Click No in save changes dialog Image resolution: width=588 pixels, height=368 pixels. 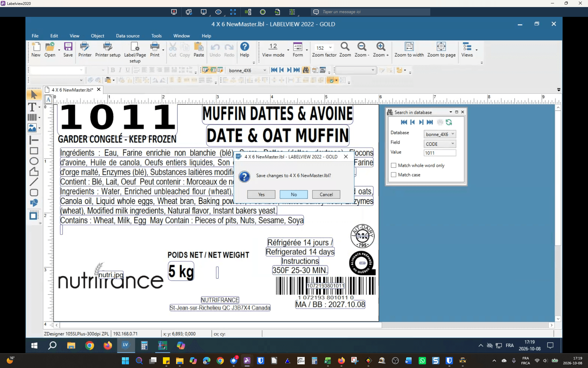[x=294, y=194]
